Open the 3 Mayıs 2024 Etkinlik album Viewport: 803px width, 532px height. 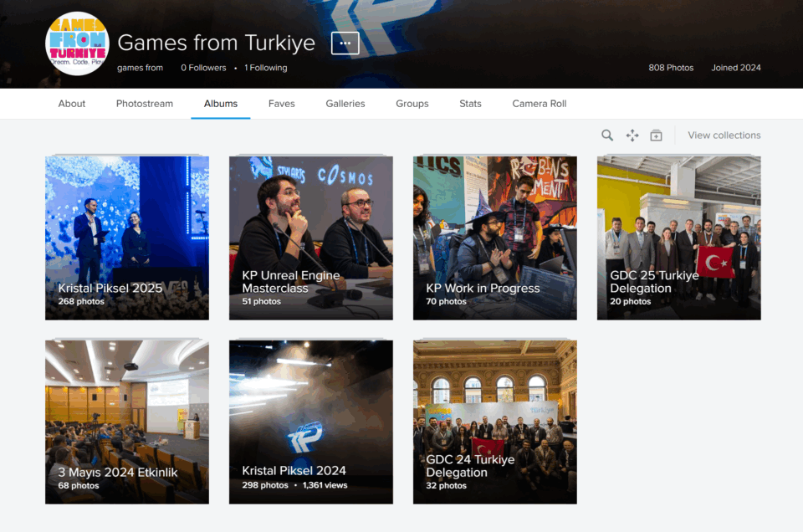[127, 422]
